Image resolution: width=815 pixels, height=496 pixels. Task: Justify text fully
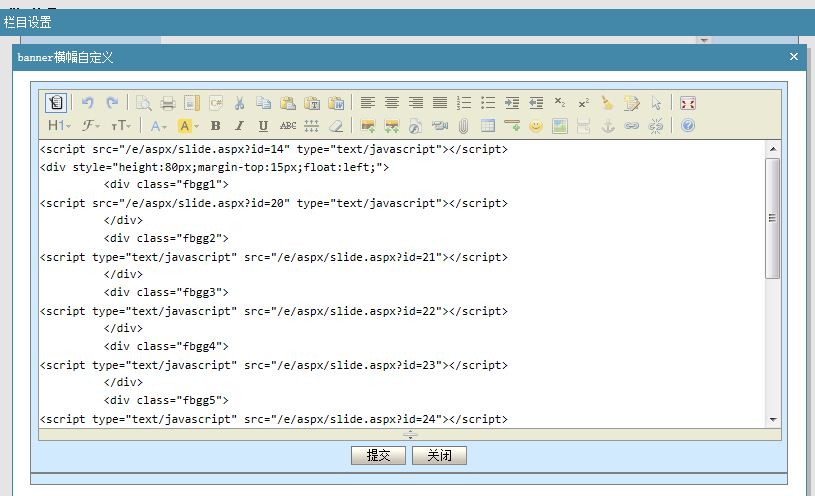tap(440, 103)
